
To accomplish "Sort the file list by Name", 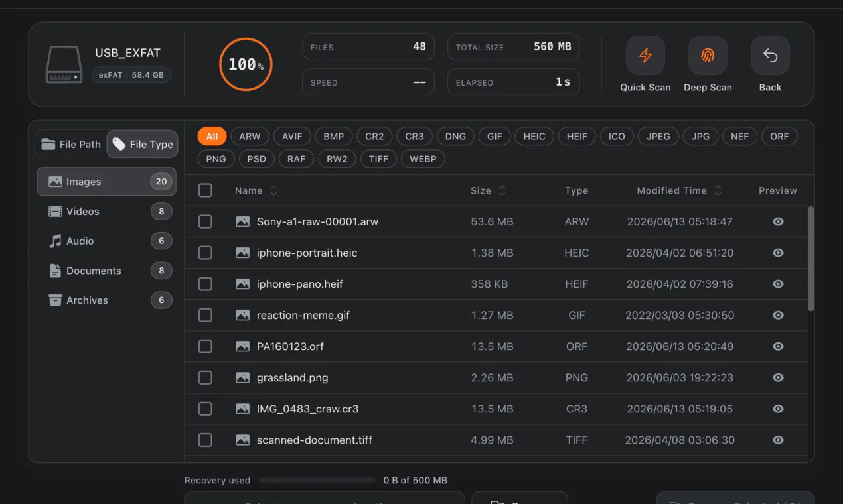I will tap(256, 190).
